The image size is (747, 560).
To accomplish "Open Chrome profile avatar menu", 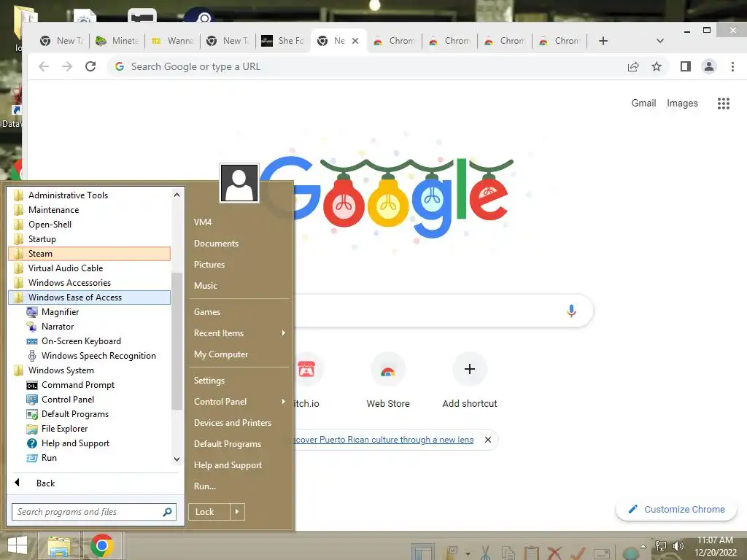I will [x=709, y=66].
